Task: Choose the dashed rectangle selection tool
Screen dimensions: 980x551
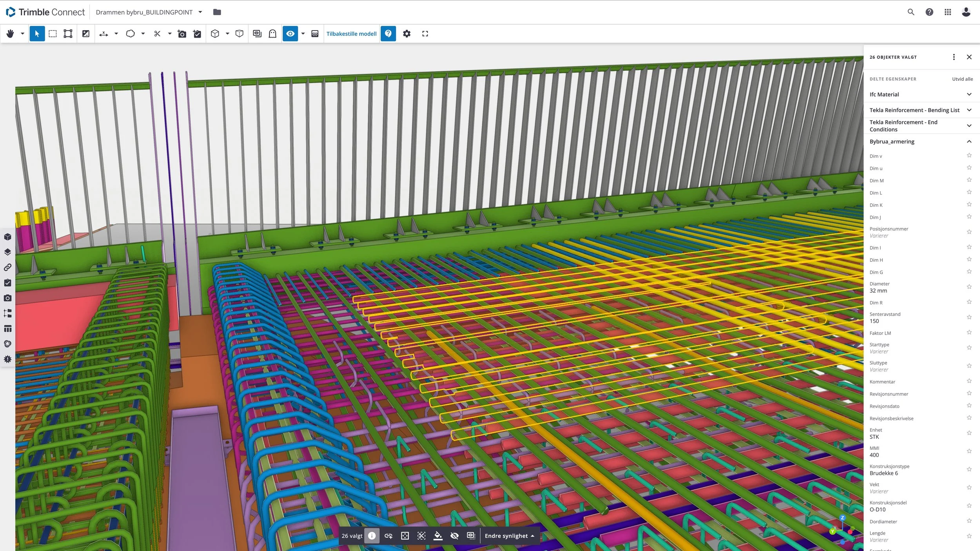Action: point(53,34)
